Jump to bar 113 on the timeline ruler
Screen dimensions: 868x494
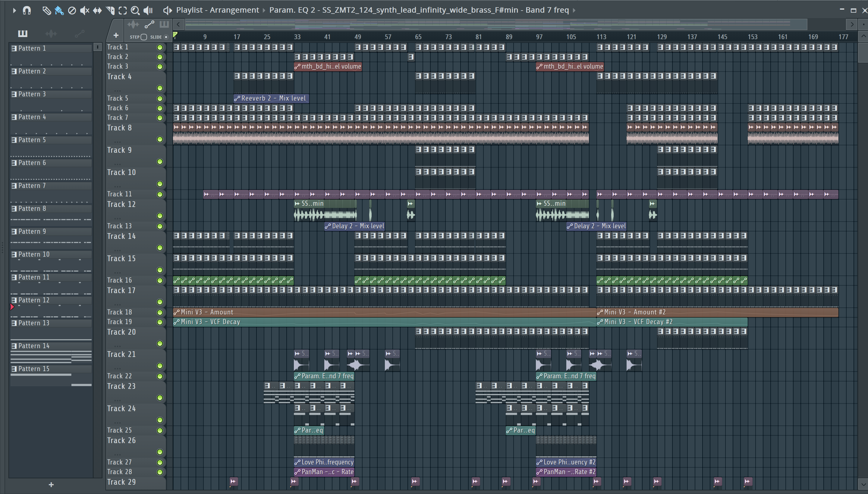[601, 37]
